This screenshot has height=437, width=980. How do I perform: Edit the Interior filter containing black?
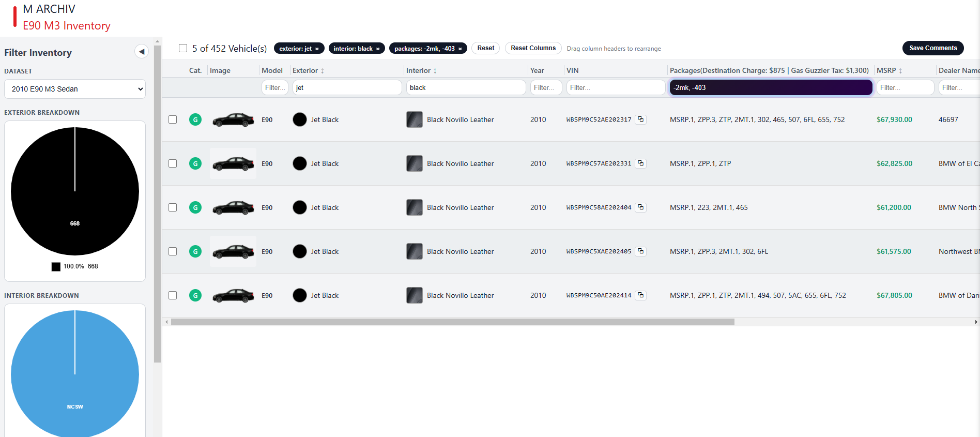pos(466,87)
